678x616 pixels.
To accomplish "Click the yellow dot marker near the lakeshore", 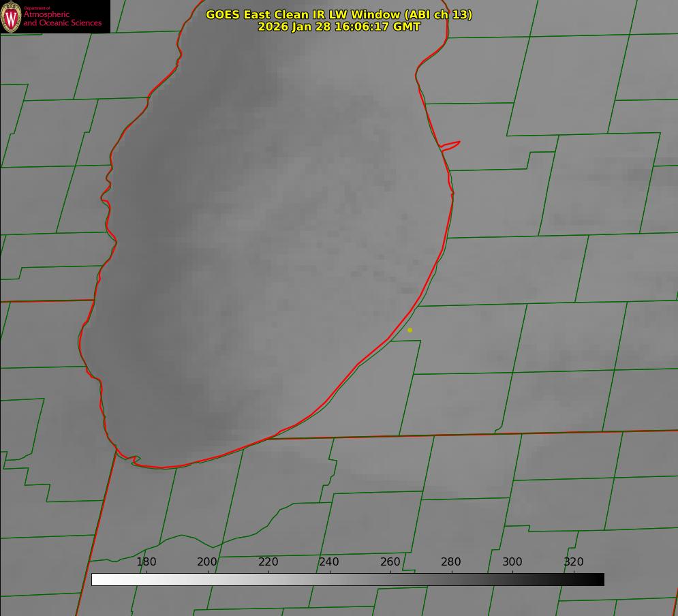I will [x=410, y=330].
